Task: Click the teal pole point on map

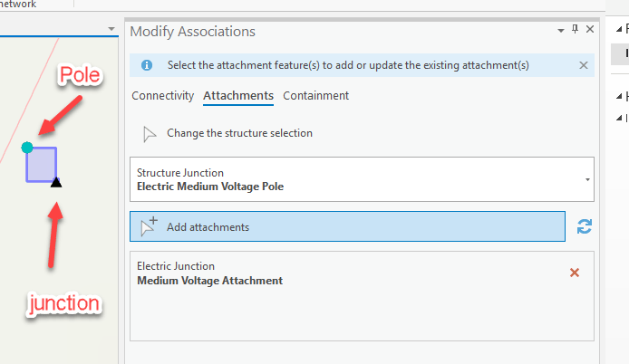Action: tap(27, 148)
